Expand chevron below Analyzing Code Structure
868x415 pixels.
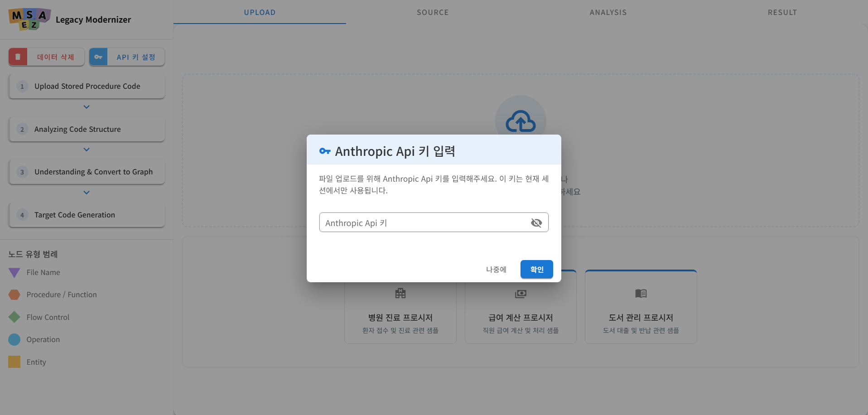point(87,150)
